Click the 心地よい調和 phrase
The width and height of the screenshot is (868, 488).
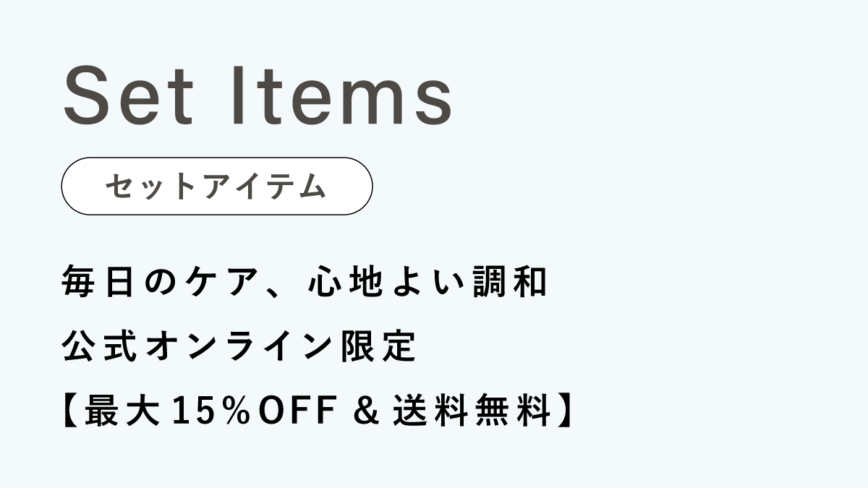coord(427,282)
